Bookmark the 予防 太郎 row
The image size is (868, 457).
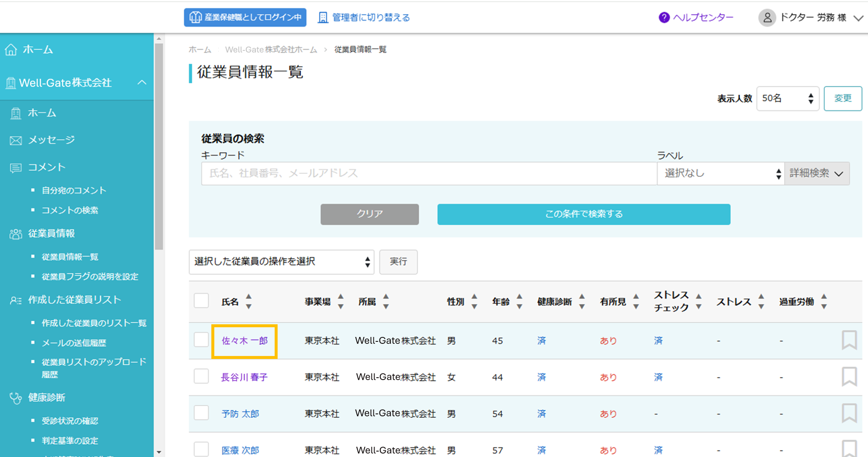click(849, 413)
